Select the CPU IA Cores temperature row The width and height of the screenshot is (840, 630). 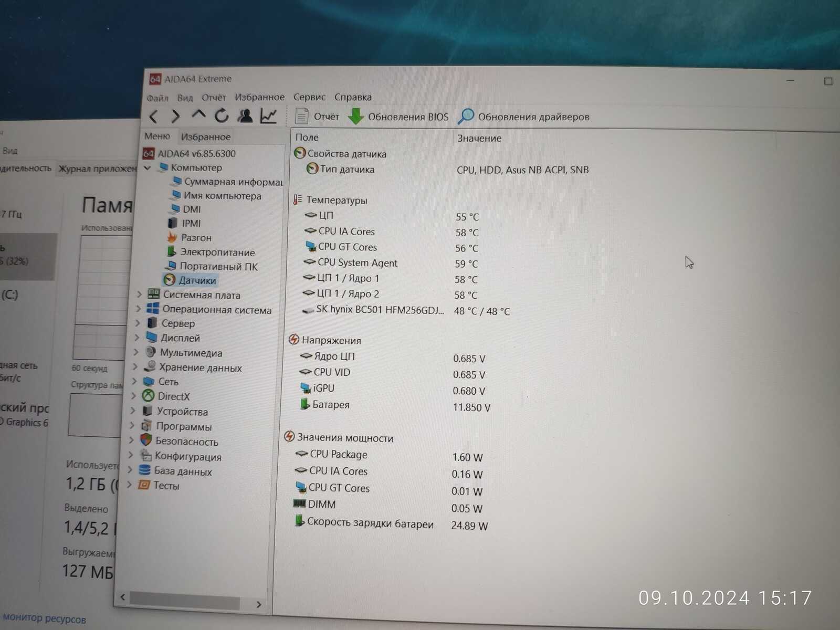(392, 232)
